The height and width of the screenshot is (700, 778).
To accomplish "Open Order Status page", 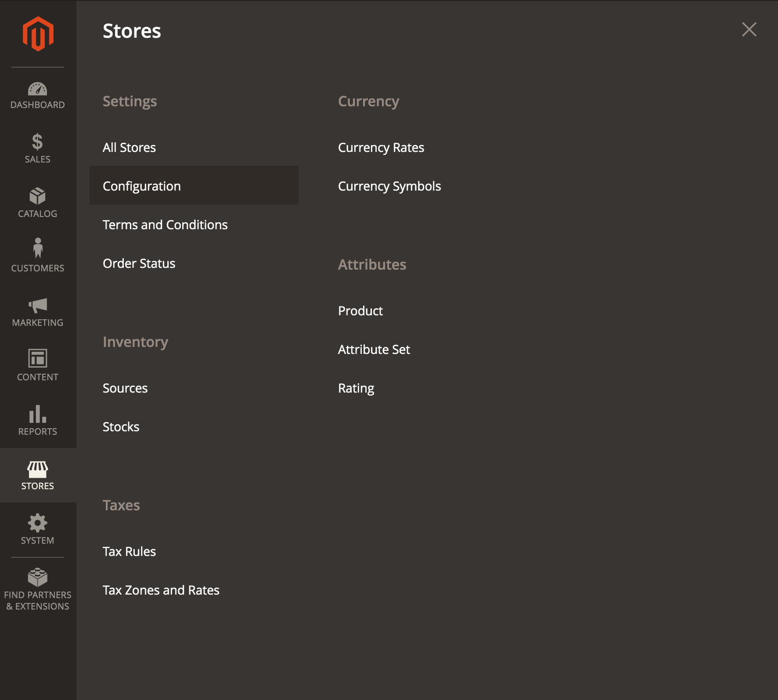I will (139, 263).
